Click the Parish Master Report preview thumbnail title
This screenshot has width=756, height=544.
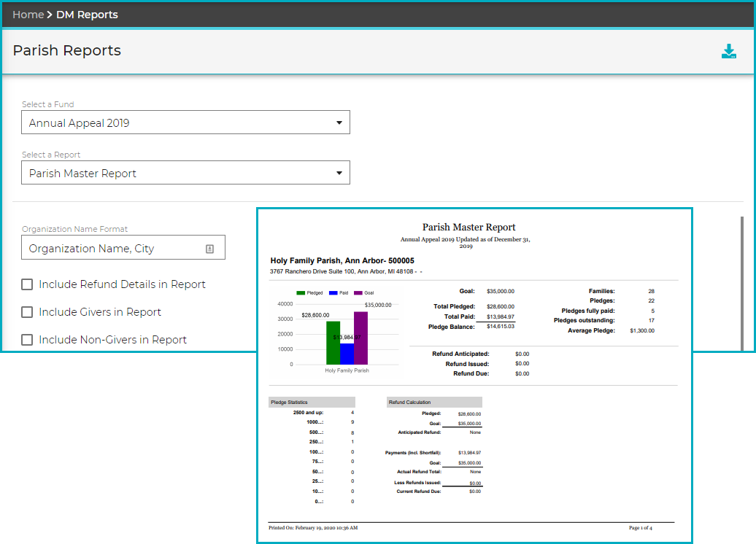tap(468, 227)
